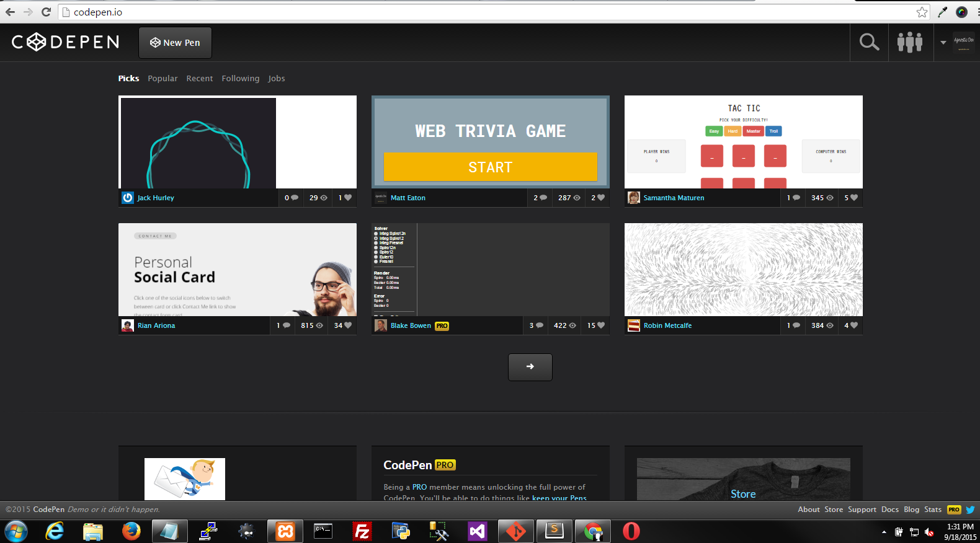Open the Twitter bird icon in footer
Screen dimensions: 980x543
pyautogui.click(x=970, y=510)
